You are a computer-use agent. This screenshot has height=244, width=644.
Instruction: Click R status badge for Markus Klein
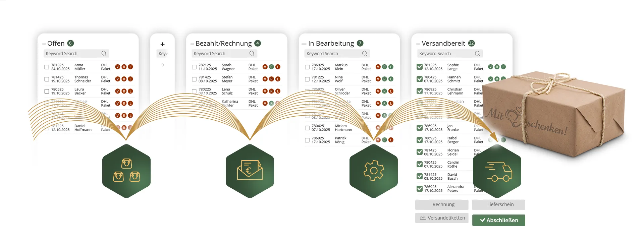384,67
